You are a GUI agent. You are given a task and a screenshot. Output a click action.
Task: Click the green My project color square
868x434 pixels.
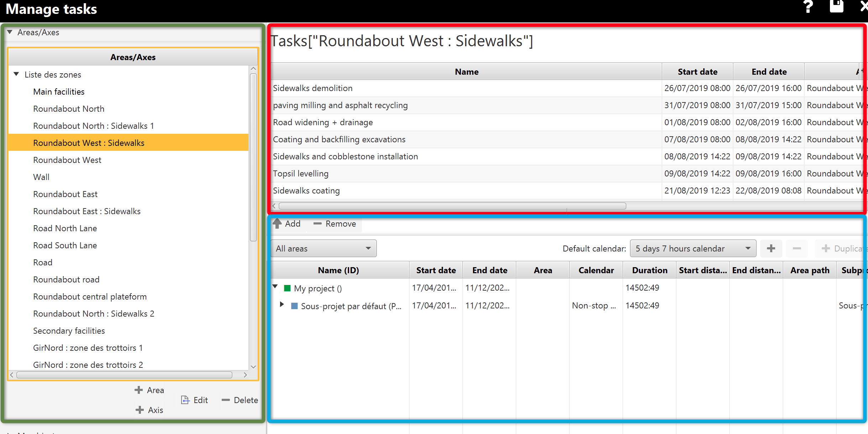click(x=287, y=288)
